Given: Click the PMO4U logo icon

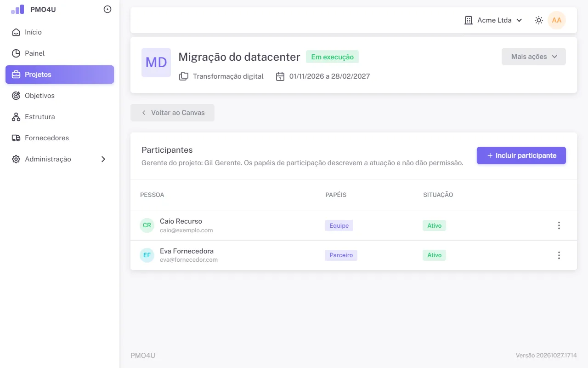Looking at the screenshot, I should [17, 9].
